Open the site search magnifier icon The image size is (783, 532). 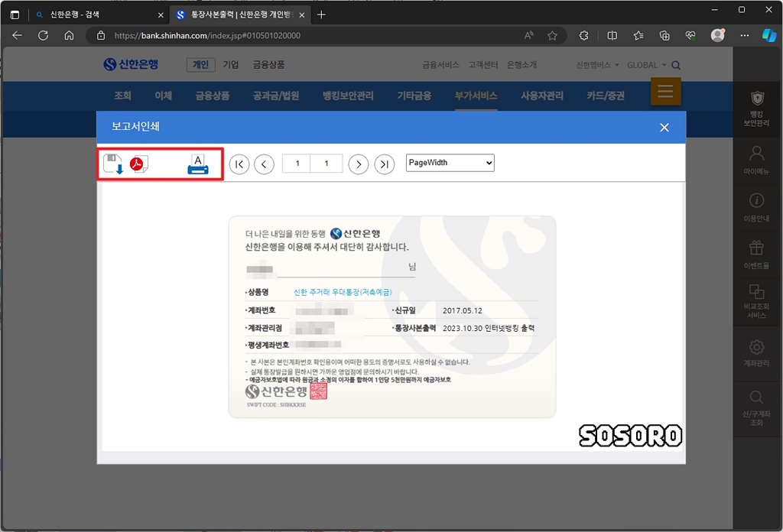[676, 65]
